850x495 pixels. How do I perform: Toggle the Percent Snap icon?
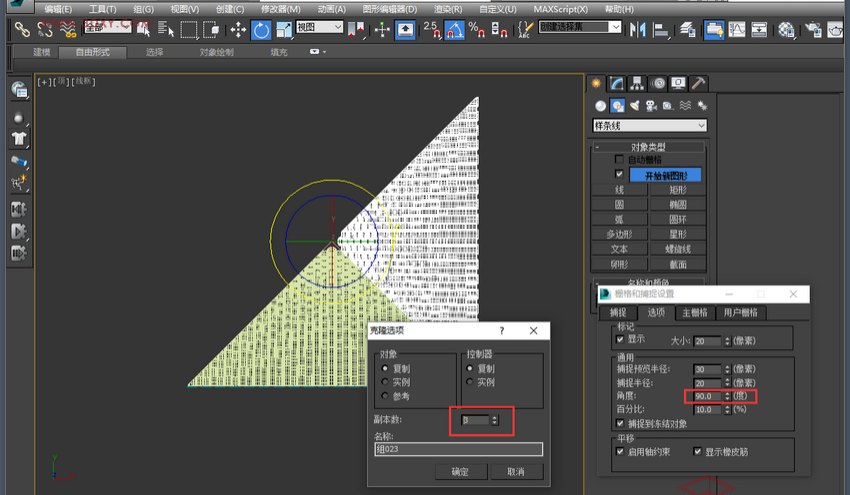[476, 29]
